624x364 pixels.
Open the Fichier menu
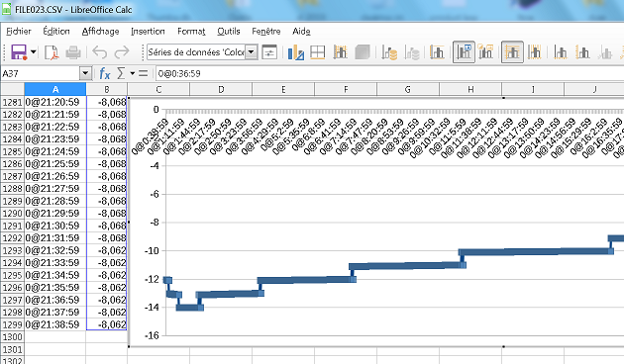19,31
